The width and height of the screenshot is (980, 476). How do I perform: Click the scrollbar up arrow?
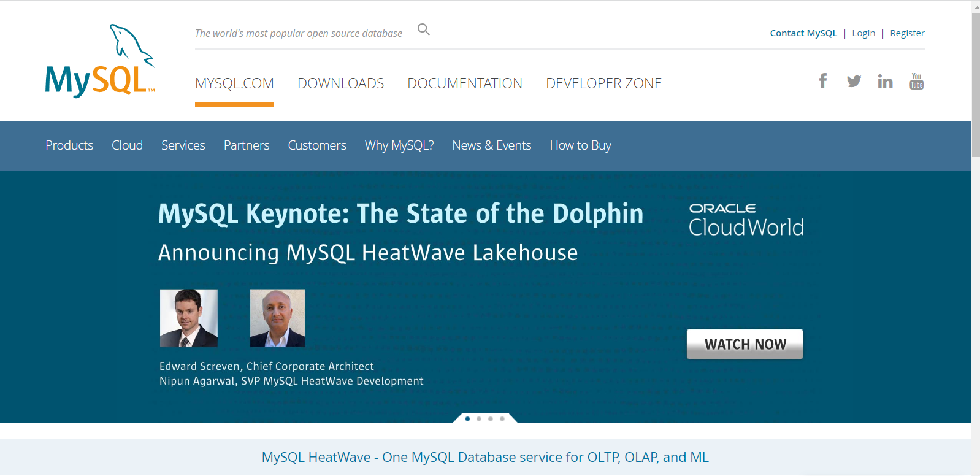[x=976, y=7]
